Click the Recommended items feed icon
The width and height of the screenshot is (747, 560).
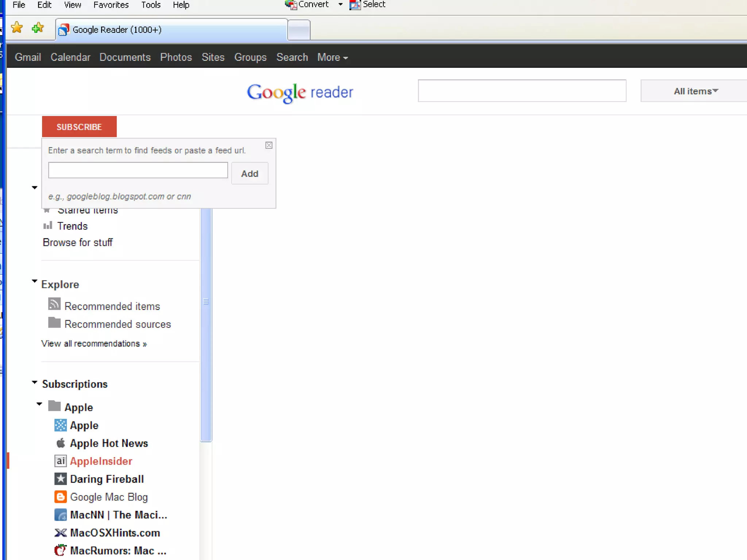coord(54,304)
